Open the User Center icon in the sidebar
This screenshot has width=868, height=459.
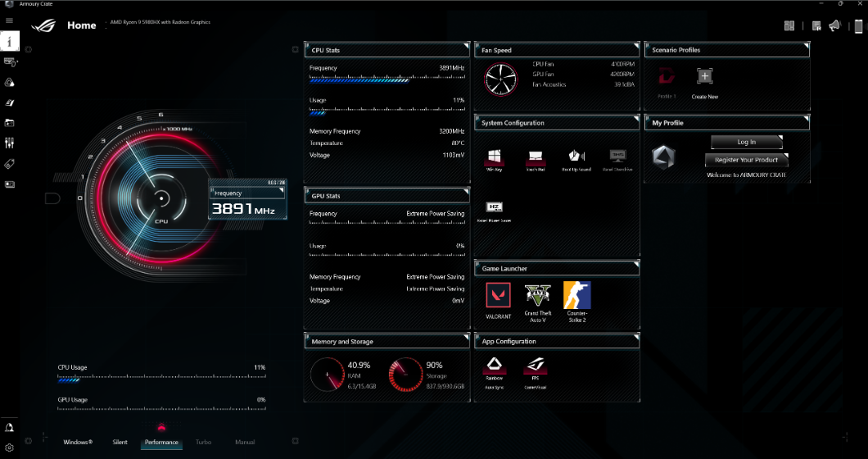[9, 428]
